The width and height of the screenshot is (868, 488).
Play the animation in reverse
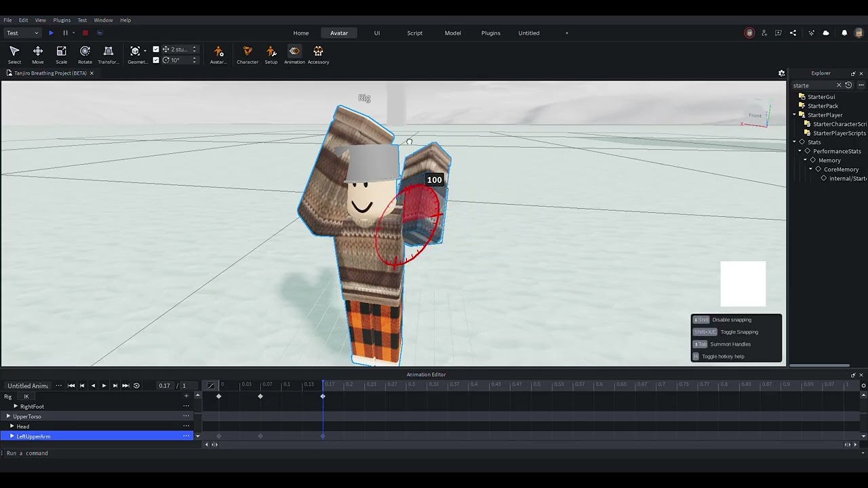[x=93, y=386]
